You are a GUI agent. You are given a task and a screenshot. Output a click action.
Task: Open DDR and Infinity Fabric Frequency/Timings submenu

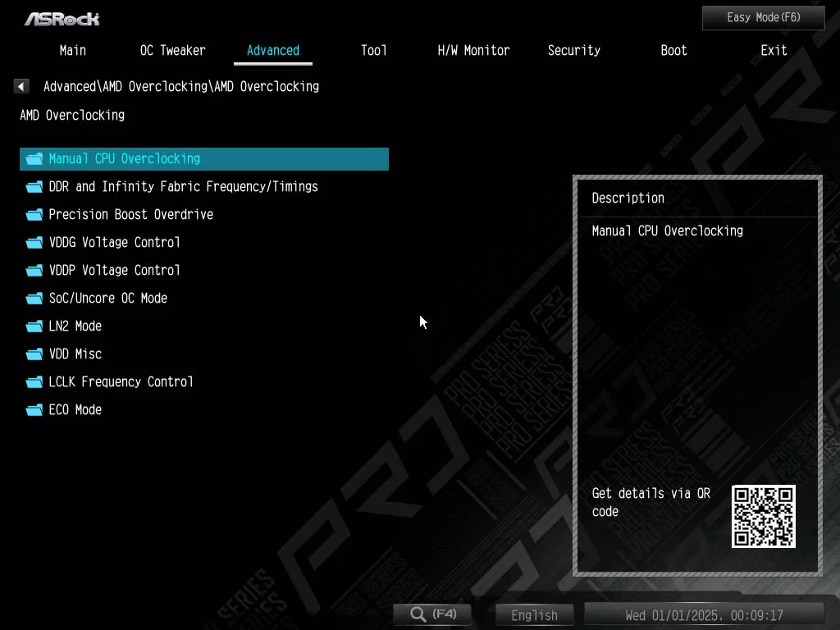point(183,187)
